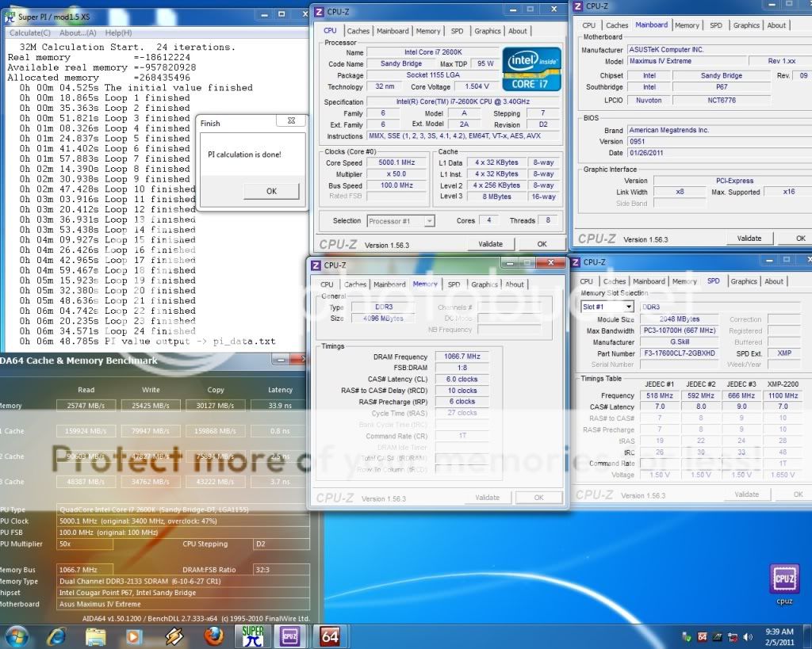Open Windows Media Player from the taskbar
812x649 pixels.
pos(134,636)
